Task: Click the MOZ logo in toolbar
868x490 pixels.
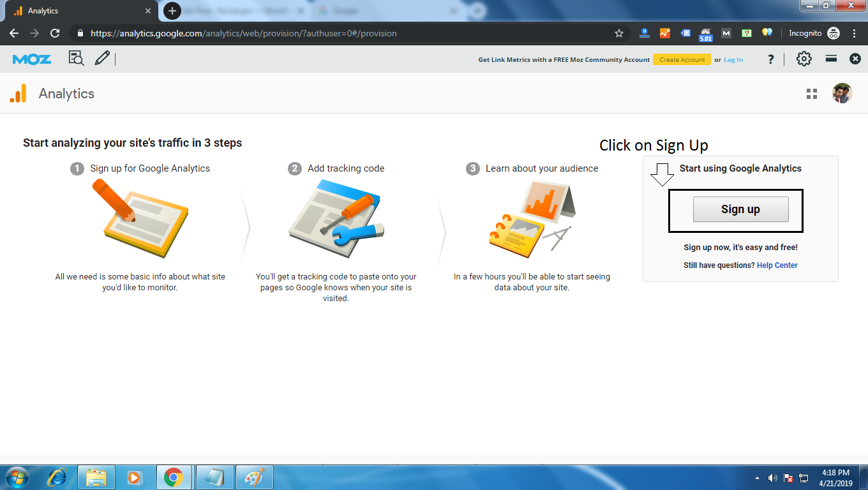Action: tap(31, 59)
